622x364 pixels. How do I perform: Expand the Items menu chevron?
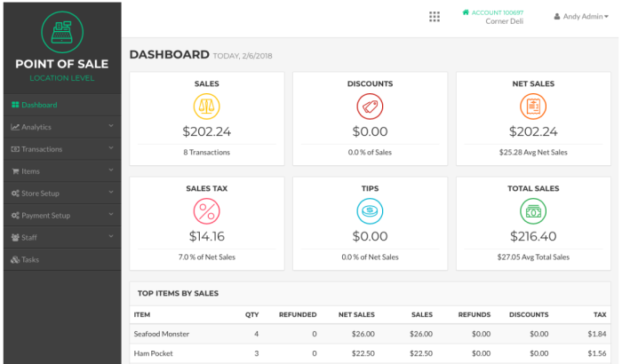[111, 170]
